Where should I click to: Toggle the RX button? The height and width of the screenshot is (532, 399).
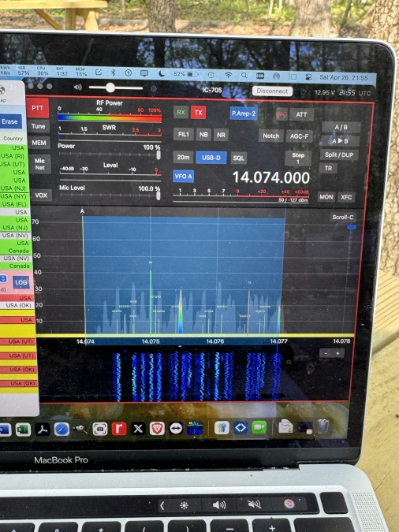coord(181,112)
